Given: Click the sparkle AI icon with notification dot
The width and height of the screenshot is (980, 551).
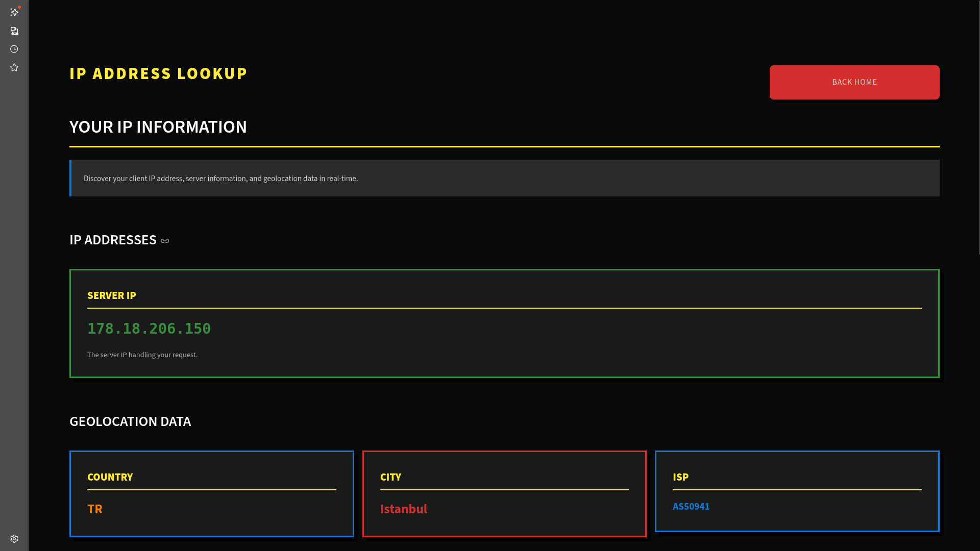Looking at the screenshot, I should 14,12.
